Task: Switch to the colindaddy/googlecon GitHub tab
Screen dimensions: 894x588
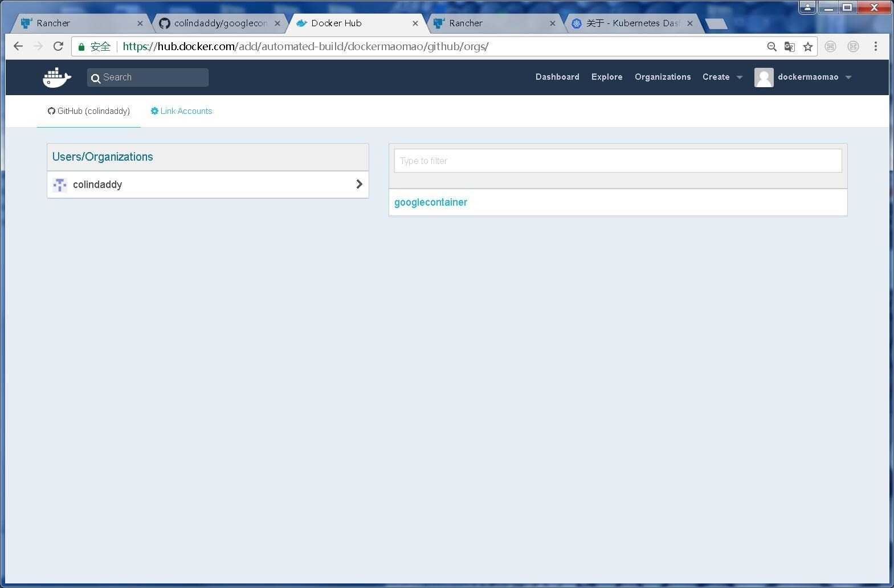Action: (219, 23)
